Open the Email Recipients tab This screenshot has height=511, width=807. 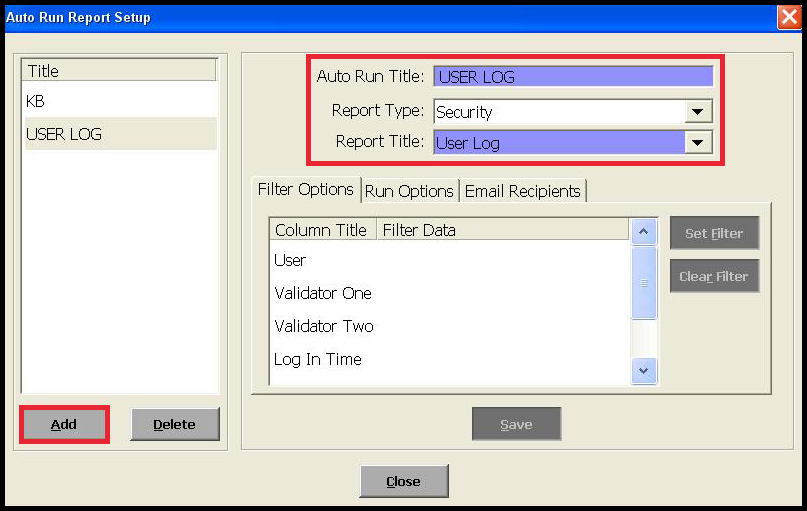(x=522, y=191)
